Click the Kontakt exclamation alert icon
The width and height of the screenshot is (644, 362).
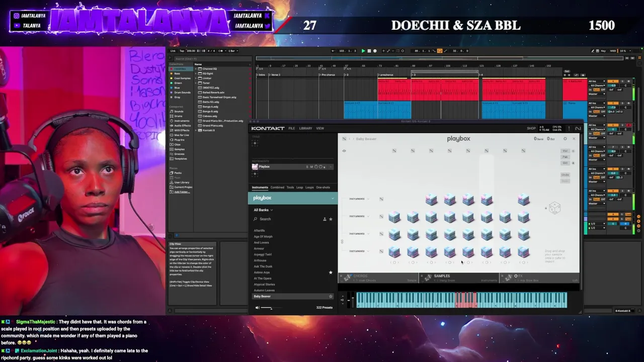click(569, 128)
